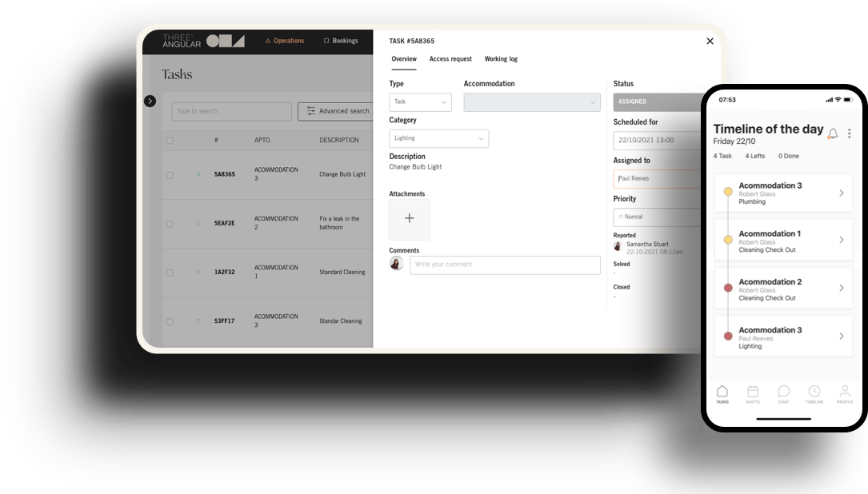Open the Category Lighting dropdown
This screenshot has width=868, height=494.
[439, 138]
